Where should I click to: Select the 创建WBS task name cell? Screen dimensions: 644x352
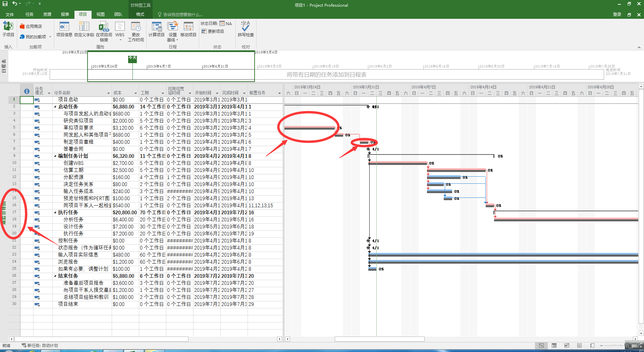[x=82, y=163]
